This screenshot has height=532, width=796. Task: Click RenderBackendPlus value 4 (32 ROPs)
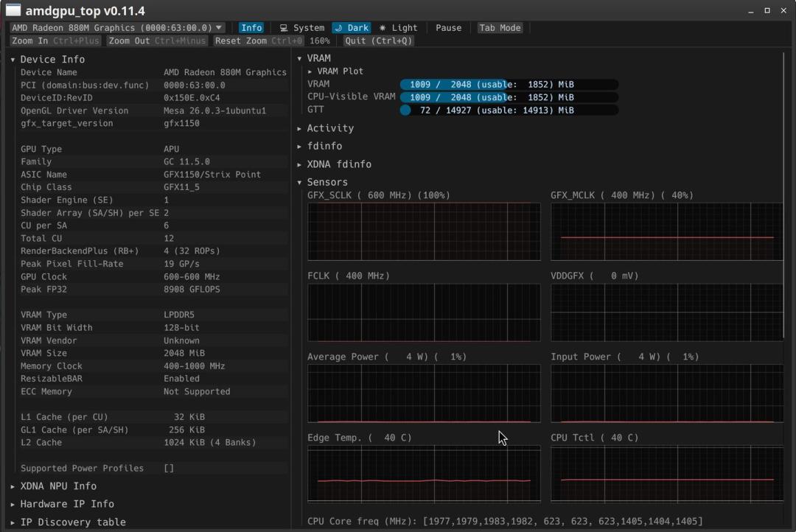[192, 251]
